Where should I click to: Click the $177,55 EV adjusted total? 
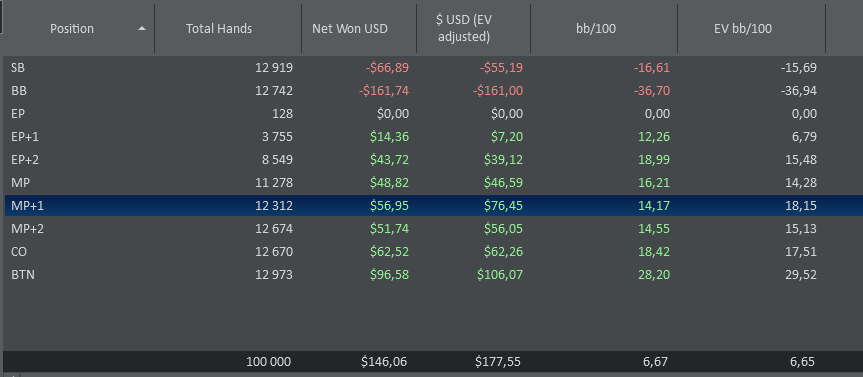point(498,362)
